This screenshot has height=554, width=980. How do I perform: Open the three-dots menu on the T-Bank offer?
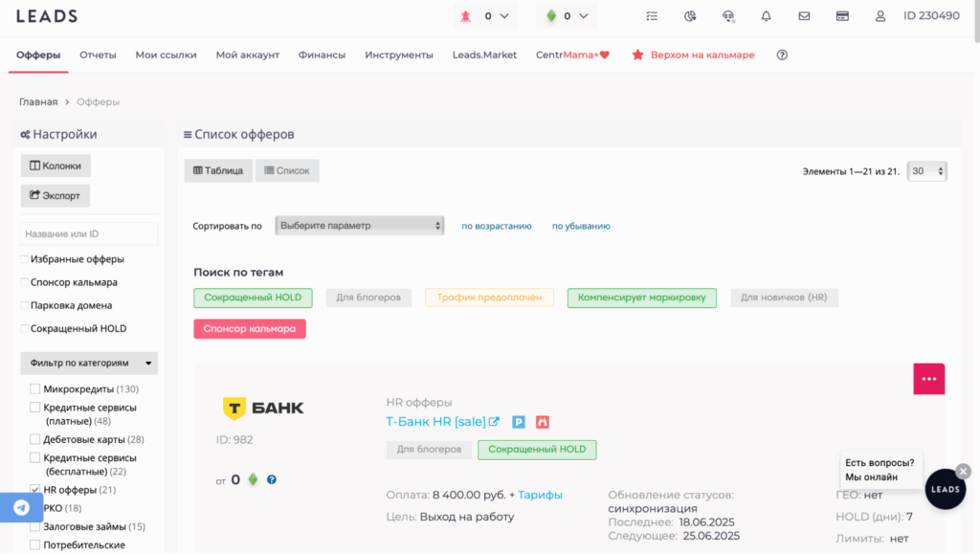point(928,379)
